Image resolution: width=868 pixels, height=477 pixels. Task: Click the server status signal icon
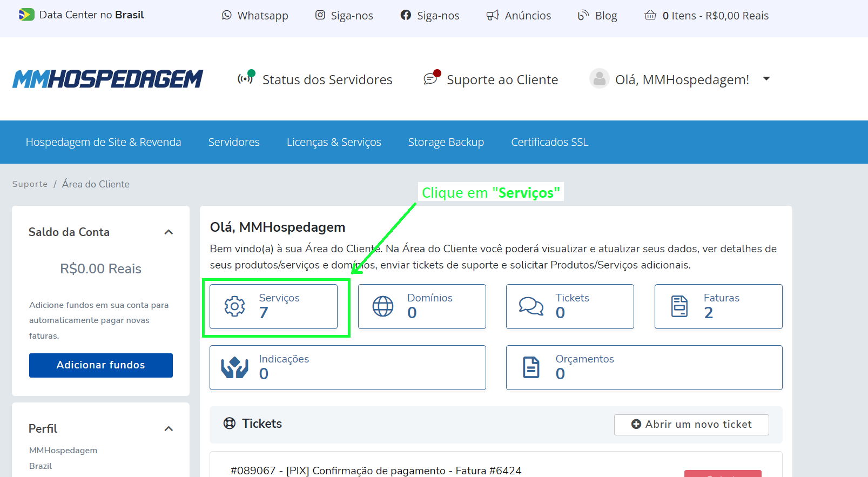point(246,78)
